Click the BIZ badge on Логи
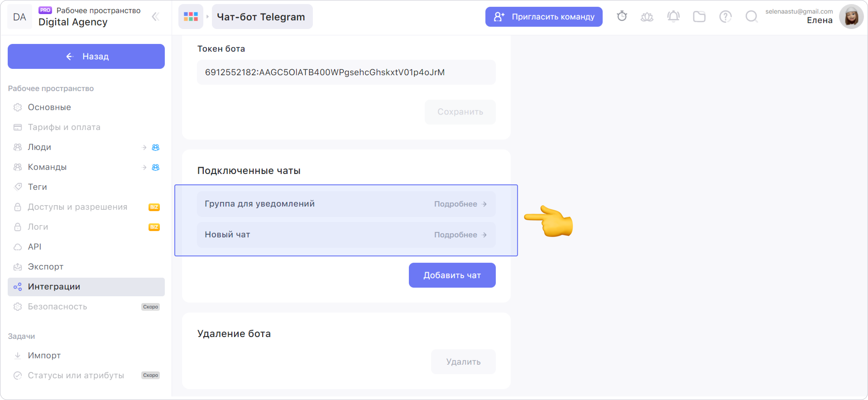Viewport: 868px width, 400px height. 154,227
